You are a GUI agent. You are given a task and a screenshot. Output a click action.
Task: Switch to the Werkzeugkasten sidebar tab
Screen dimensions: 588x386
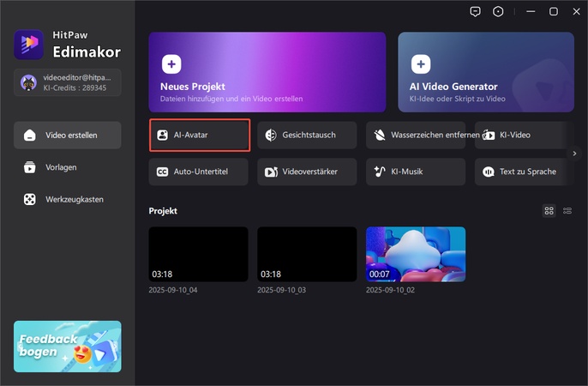pyautogui.click(x=68, y=200)
